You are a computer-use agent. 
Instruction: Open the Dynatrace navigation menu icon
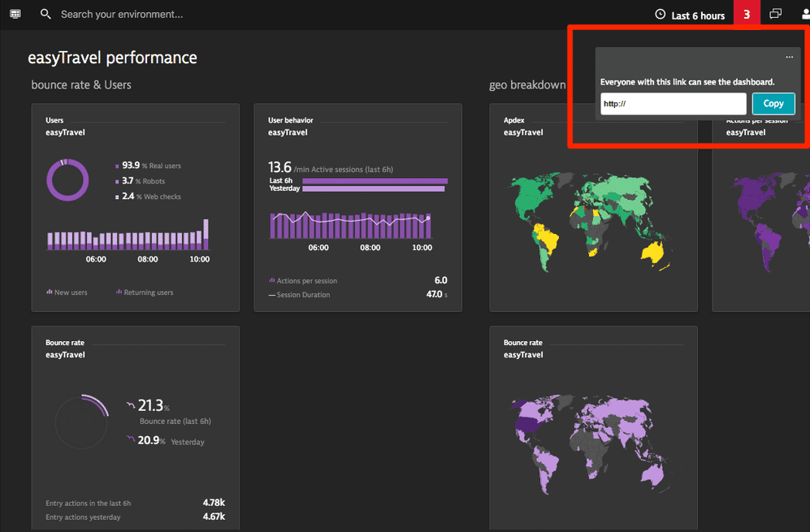(x=15, y=14)
